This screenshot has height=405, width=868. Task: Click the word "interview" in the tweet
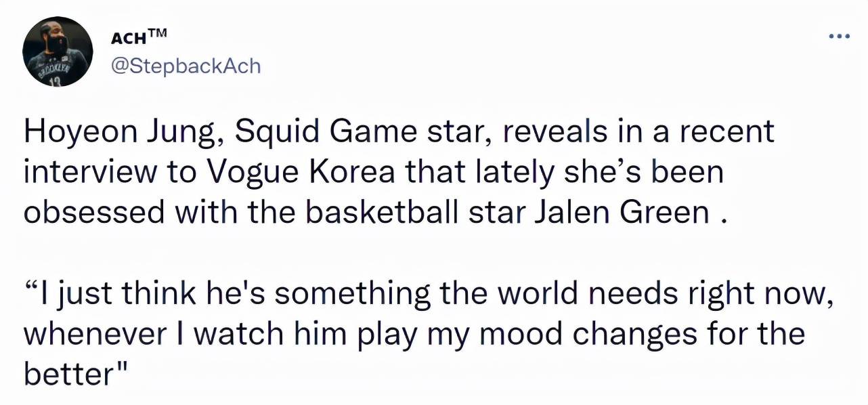coord(82,173)
